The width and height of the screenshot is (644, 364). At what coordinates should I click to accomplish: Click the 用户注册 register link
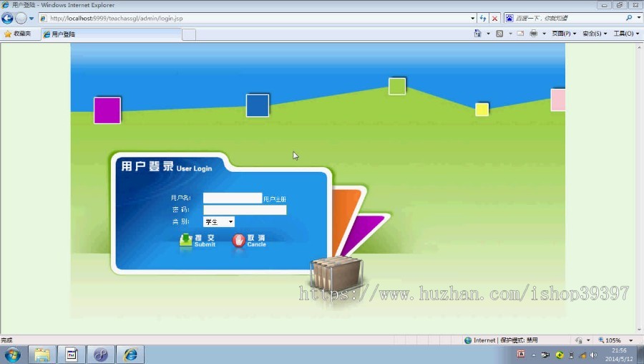point(275,199)
